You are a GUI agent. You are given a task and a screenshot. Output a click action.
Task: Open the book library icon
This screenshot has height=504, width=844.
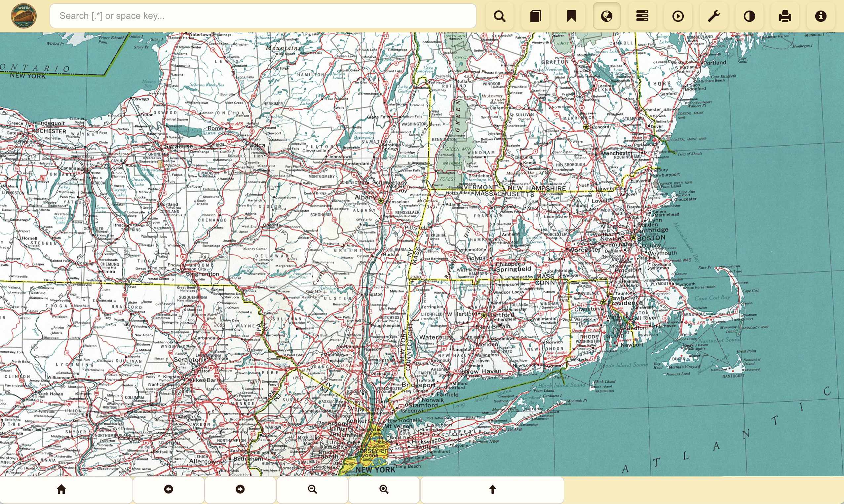(x=535, y=16)
